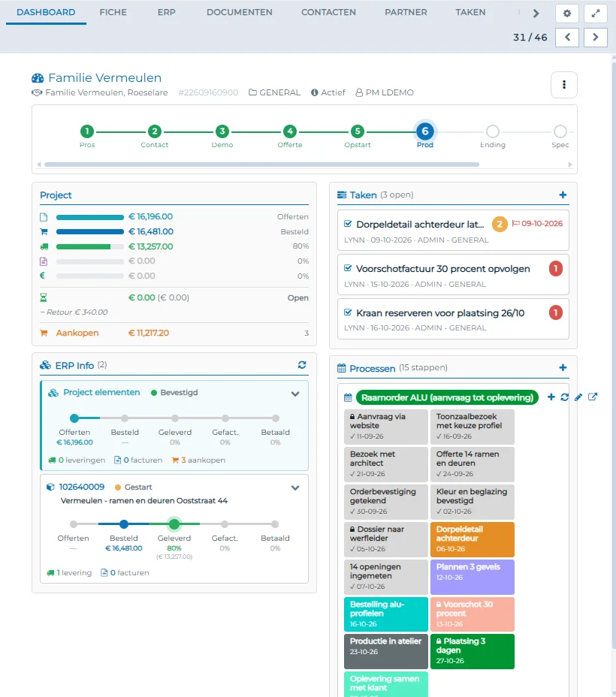This screenshot has width=616, height=697.
Task: Click the orange badge 2 on Dorpeldetail task
Action: click(x=500, y=224)
